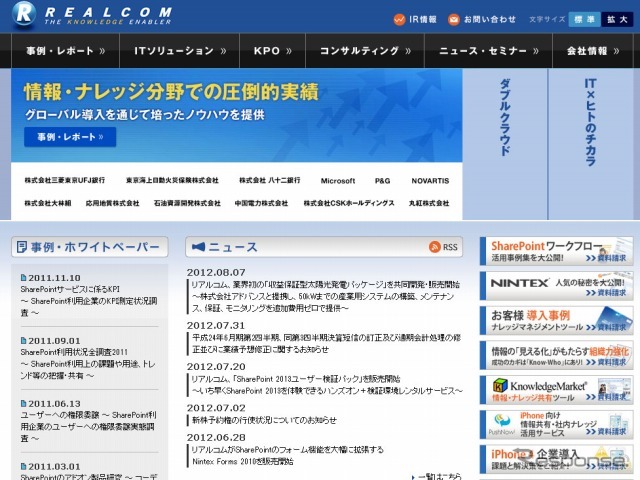Click the IR情報 orange chart icon
This screenshot has width=640, height=480.
[399, 19]
